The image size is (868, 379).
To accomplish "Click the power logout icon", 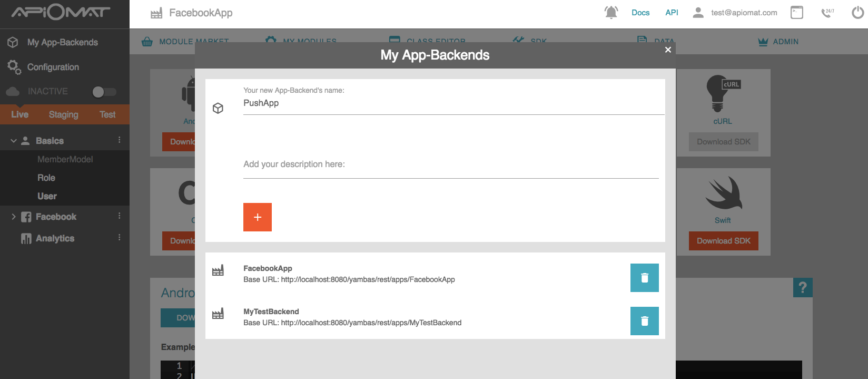I will [857, 13].
